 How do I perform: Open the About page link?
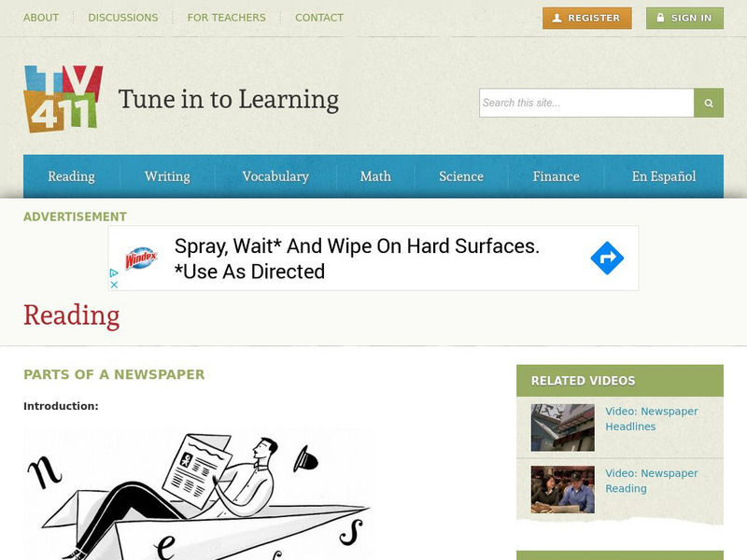[x=41, y=18]
